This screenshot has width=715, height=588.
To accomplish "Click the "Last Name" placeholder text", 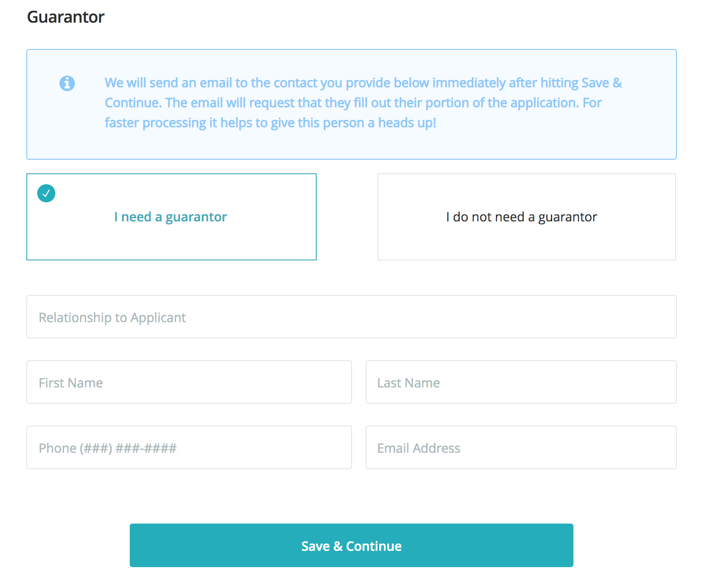I will 408,383.
